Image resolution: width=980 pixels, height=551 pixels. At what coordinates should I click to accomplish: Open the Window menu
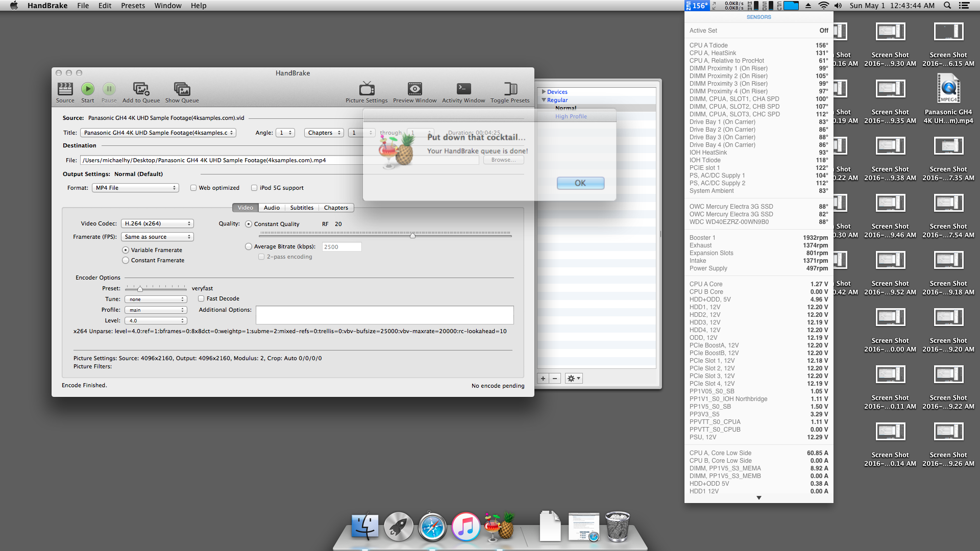point(167,6)
